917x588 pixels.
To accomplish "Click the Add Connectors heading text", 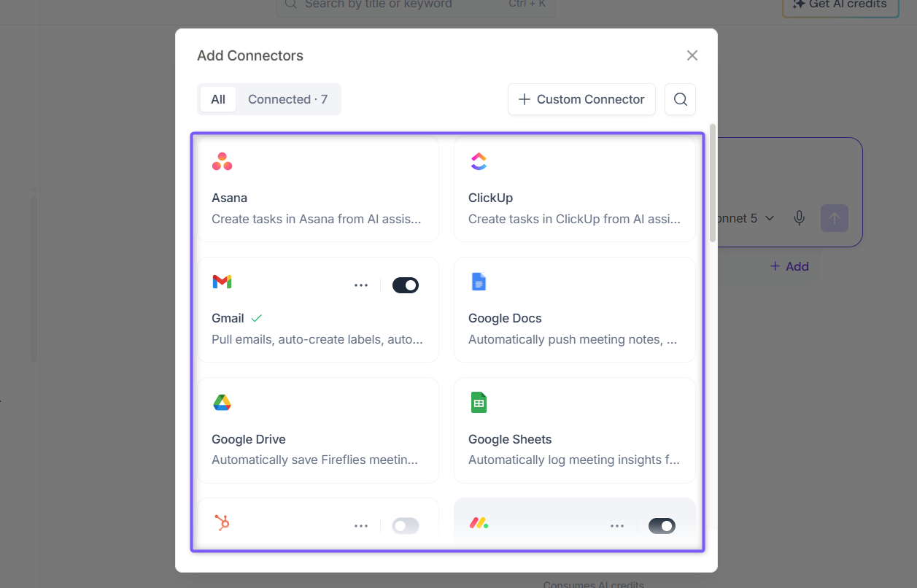I will point(250,55).
